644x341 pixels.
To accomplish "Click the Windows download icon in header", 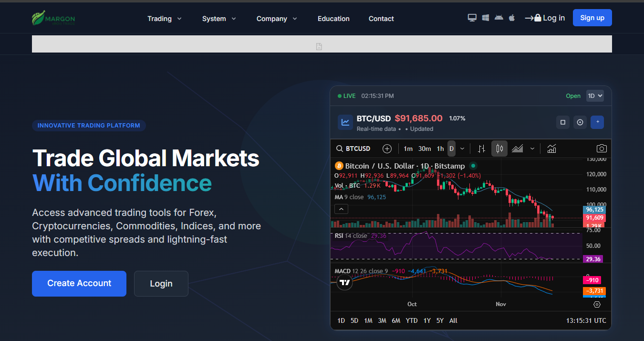I will click(486, 18).
